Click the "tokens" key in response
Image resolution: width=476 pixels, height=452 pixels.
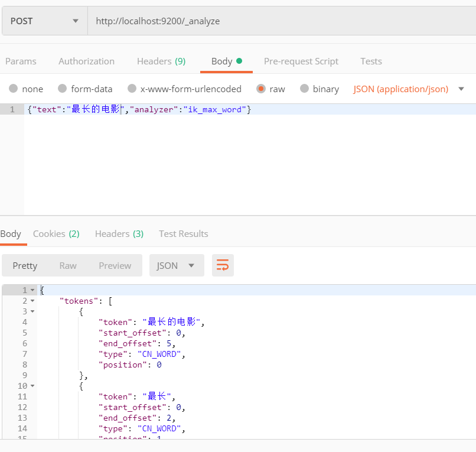coord(79,301)
